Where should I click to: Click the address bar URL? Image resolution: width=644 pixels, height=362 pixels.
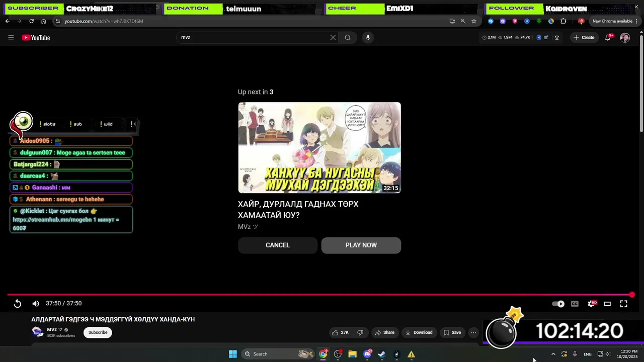pos(104,21)
